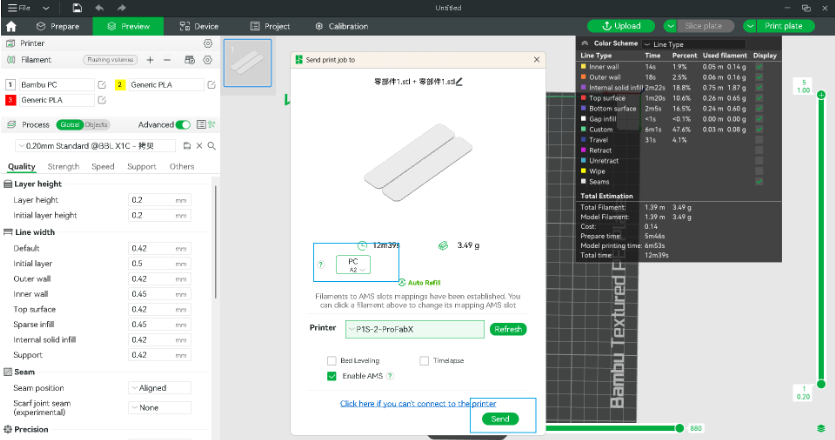Viewport: 835px width, 440px height.
Task: Click the Upload button
Action: click(x=621, y=26)
